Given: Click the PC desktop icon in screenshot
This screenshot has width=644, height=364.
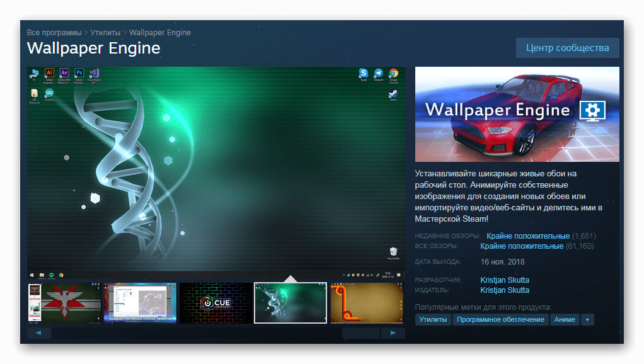Looking at the screenshot, I should point(34,75).
